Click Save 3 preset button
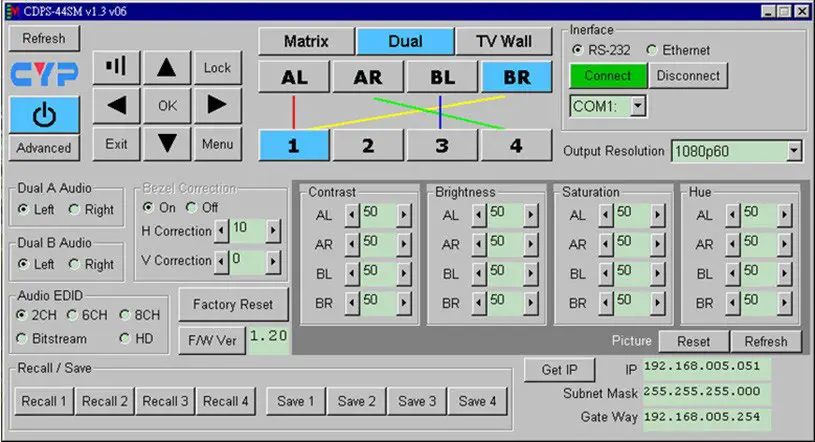815x442 pixels. [x=417, y=401]
